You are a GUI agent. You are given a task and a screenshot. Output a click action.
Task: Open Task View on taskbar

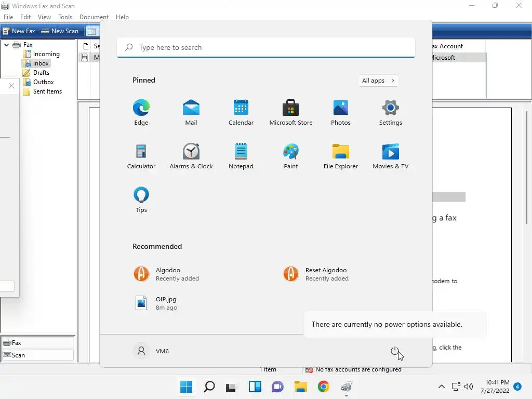(231, 387)
